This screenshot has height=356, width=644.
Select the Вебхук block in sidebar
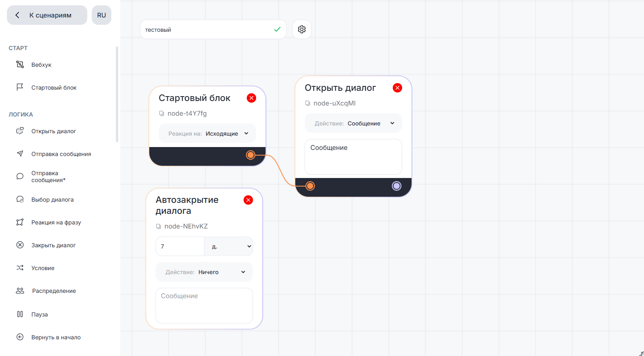tap(41, 65)
